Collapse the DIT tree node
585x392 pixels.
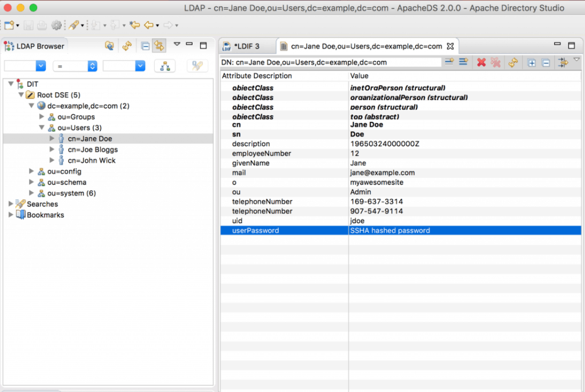[11, 84]
